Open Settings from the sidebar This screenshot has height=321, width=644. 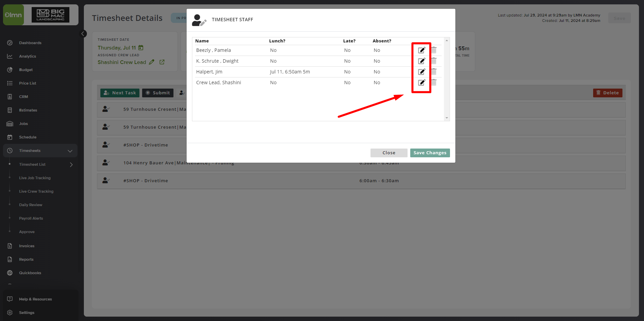click(x=27, y=313)
